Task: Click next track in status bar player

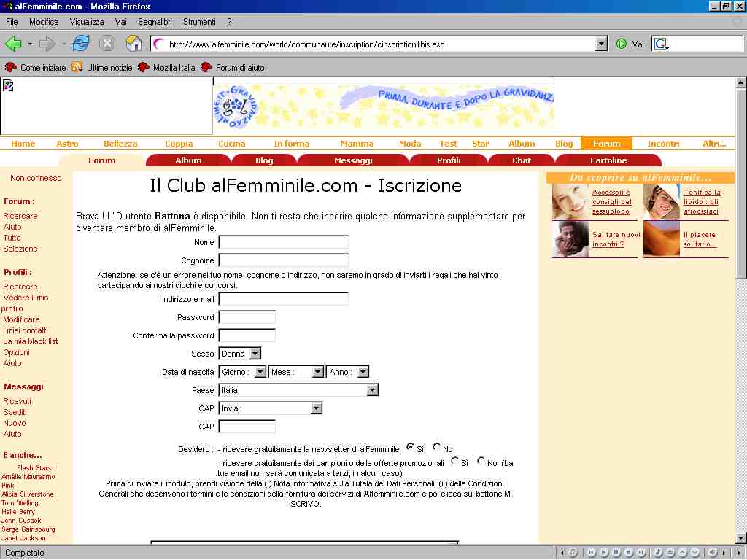Action: coord(640,553)
